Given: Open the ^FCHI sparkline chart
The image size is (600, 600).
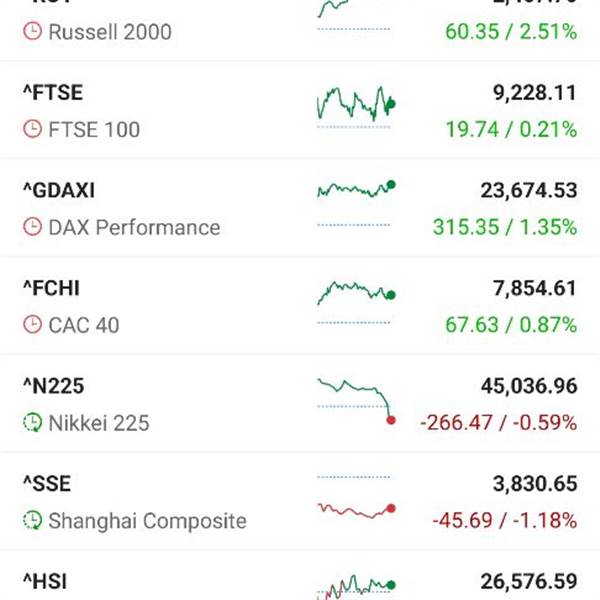Looking at the screenshot, I should 356,303.
